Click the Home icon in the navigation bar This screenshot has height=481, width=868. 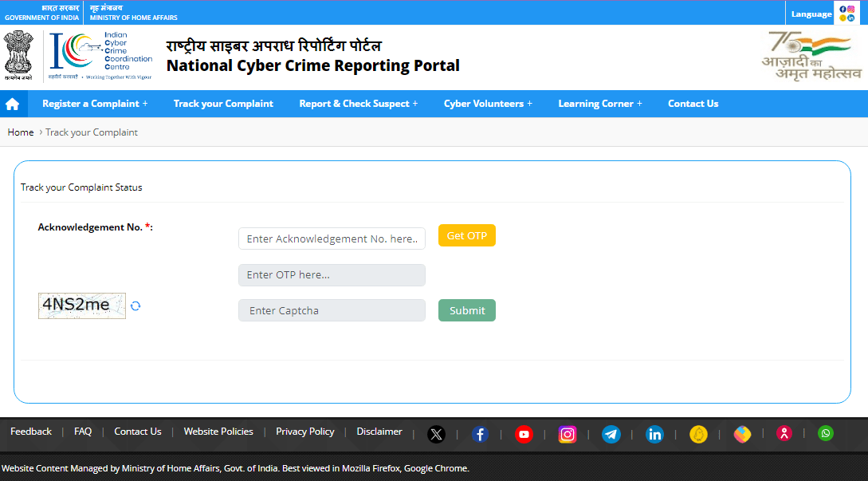click(x=13, y=103)
